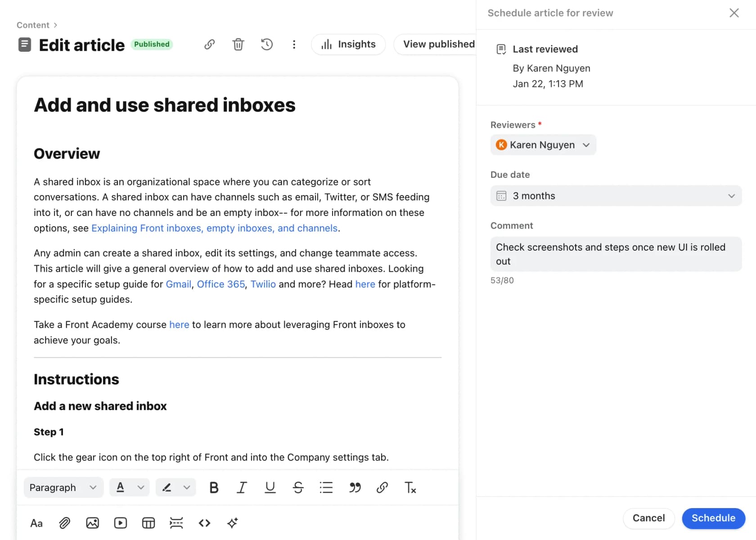
Task: Apply strikethrough formatting
Action: tap(298, 487)
